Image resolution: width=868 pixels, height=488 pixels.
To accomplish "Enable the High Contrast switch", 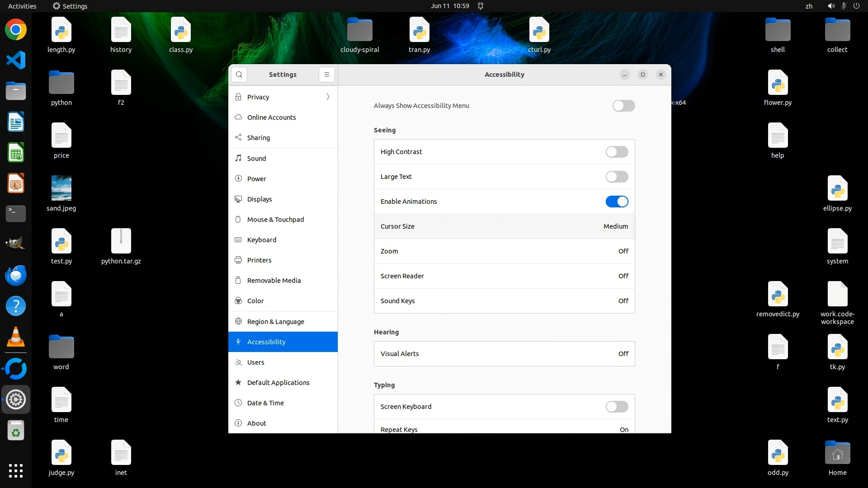I will click(x=617, y=152).
